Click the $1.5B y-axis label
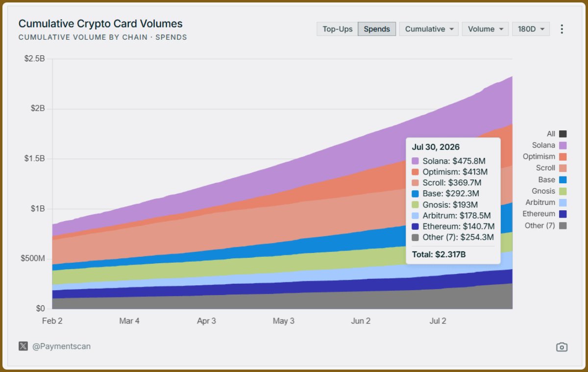 coord(34,159)
